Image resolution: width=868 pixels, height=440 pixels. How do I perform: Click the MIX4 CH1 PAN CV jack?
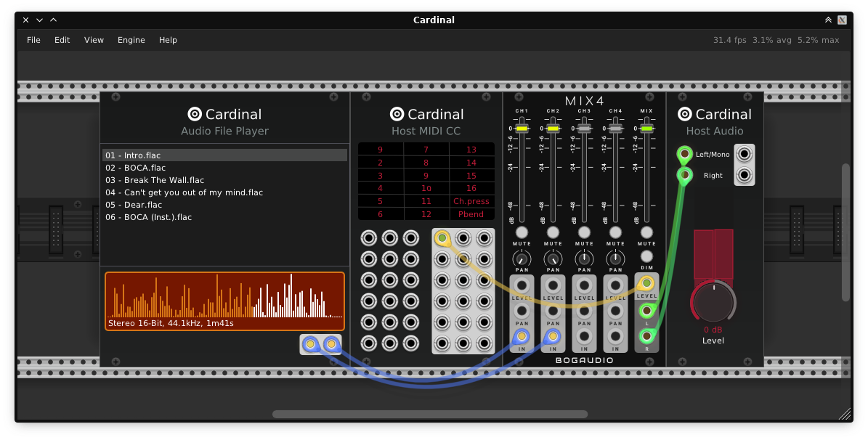coord(522,311)
